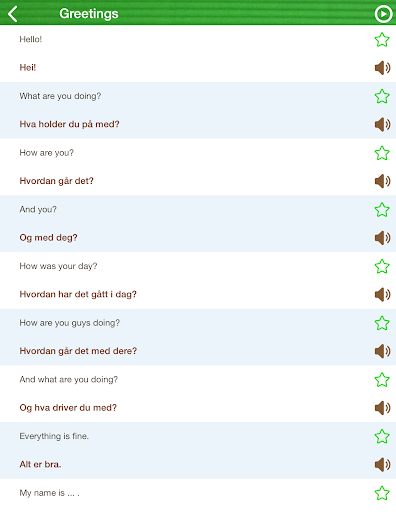Play audio for 'Hvordan har det gått i dag?'

[x=382, y=294]
